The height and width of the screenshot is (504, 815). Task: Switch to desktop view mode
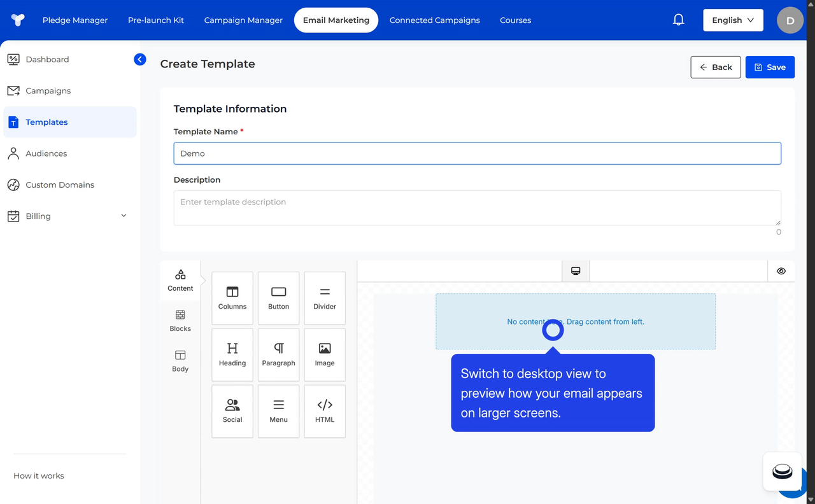(x=576, y=271)
